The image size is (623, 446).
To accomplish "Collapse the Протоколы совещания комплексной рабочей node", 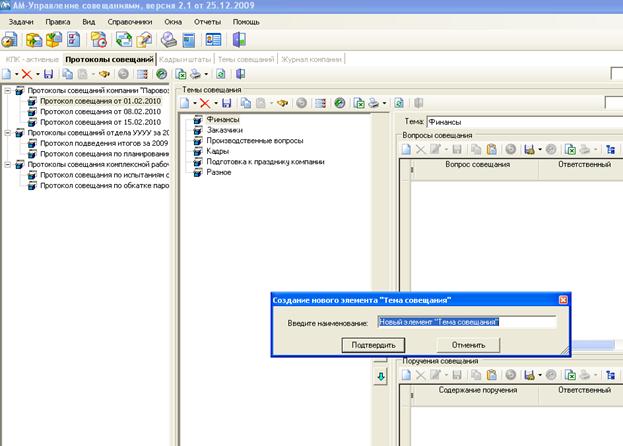I will 9,164.
